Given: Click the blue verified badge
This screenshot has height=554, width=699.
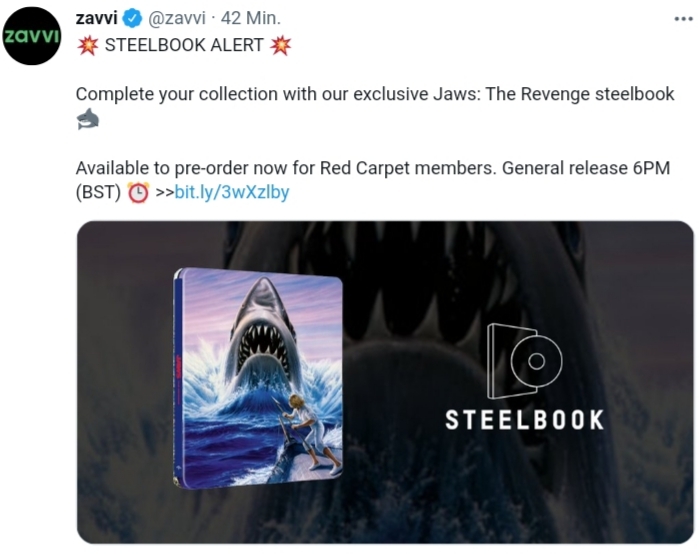Looking at the screenshot, I should point(132,18).
